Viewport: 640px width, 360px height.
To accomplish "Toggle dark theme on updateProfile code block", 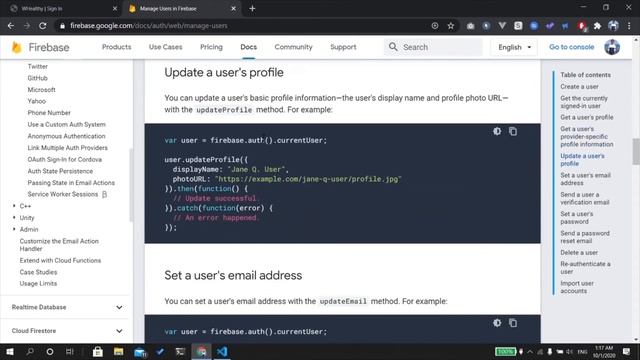I will coord(497,131).
